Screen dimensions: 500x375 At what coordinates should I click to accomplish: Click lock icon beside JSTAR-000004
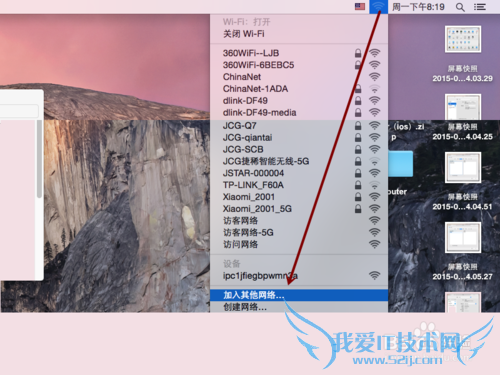[358, 173]
